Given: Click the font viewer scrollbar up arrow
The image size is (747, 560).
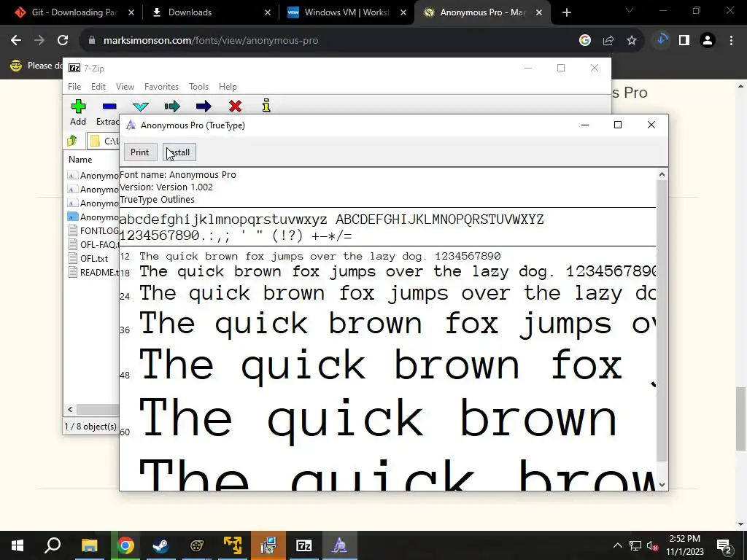Looking at the screenshot, I should 662,174.
